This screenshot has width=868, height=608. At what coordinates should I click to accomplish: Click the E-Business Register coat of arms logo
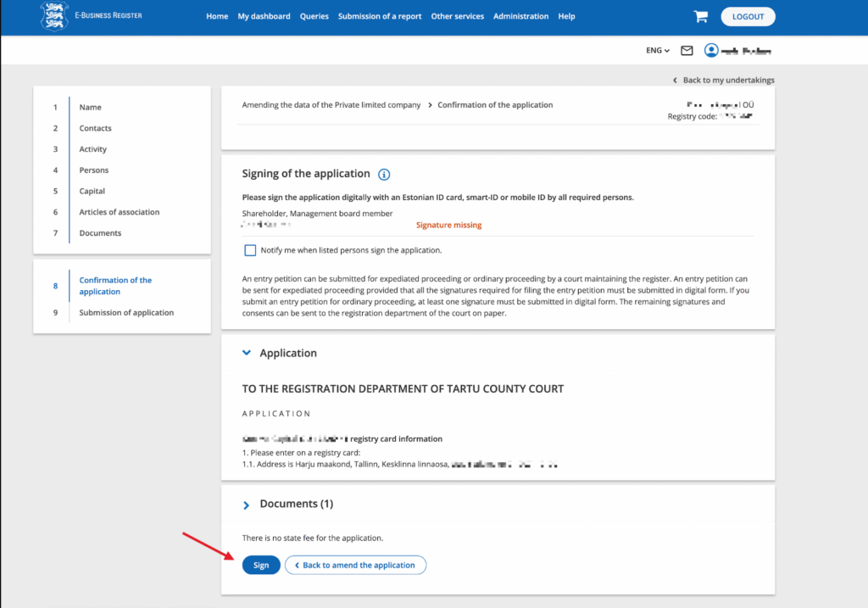[54, 16]
